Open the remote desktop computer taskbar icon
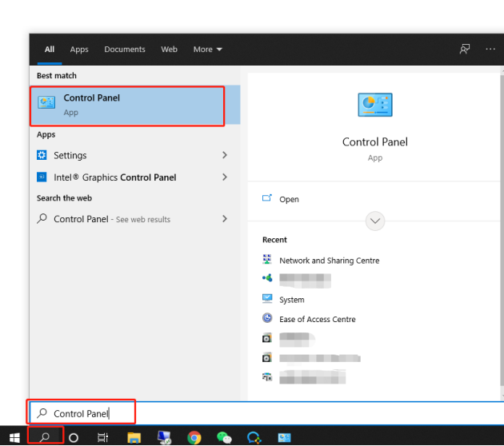This screenshot has height=446, width=504. tap(164, 437)
